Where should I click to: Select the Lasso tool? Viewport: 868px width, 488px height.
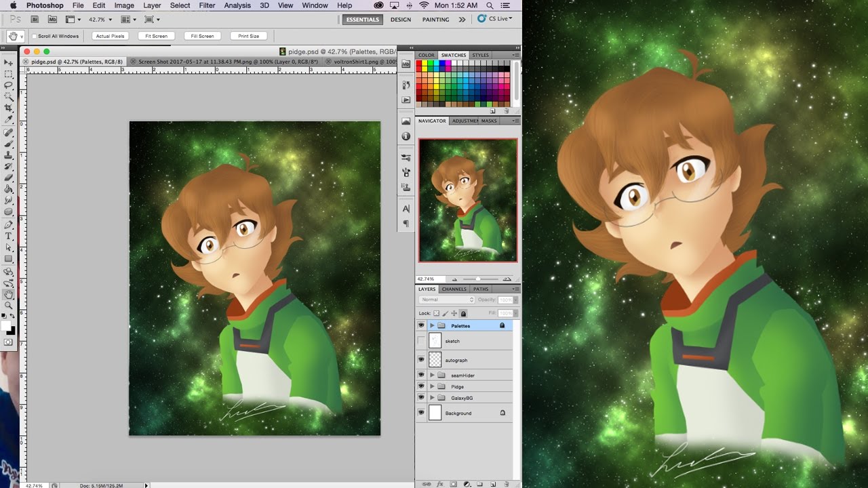coord(9,85)
